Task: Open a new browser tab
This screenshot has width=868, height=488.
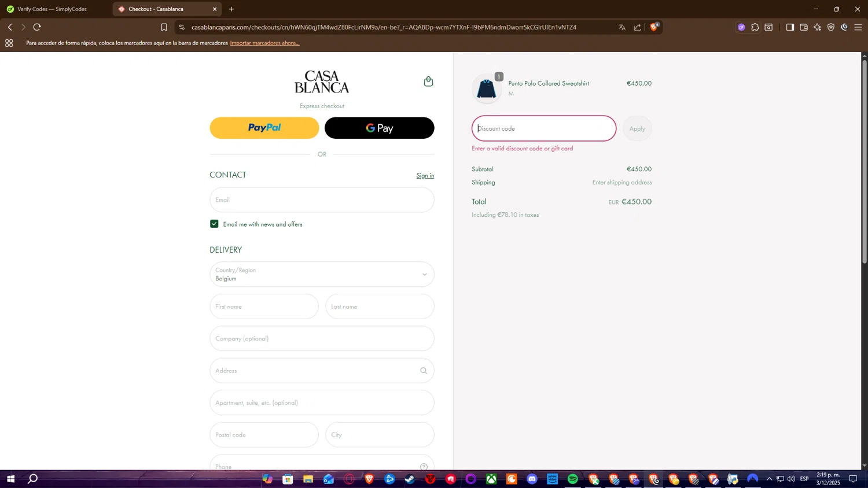Action: (x=231, y=9)
